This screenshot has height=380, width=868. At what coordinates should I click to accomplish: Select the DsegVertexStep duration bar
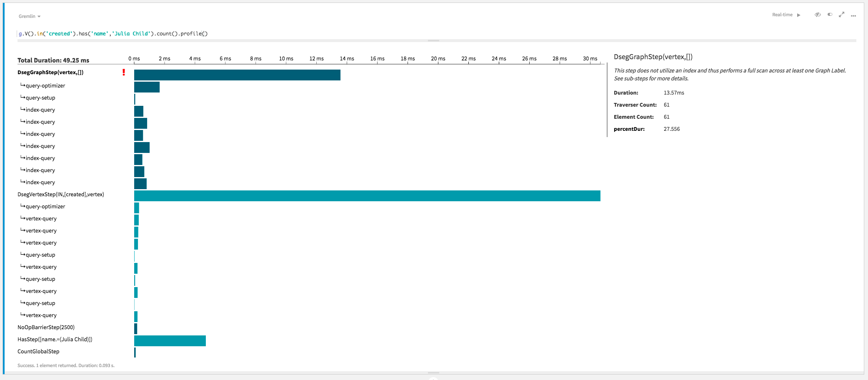point(367,196)
